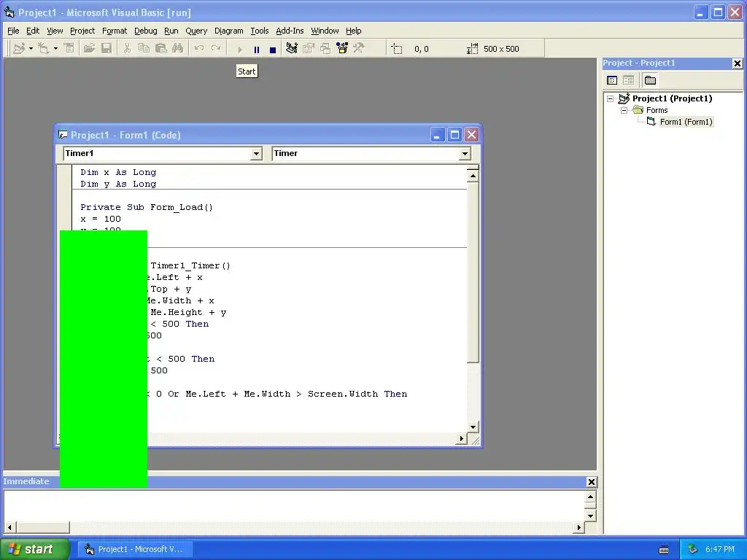Click 'Private Sub Form_Load()' code line
This screenshot has width=747, height=560.
[147, 207]
